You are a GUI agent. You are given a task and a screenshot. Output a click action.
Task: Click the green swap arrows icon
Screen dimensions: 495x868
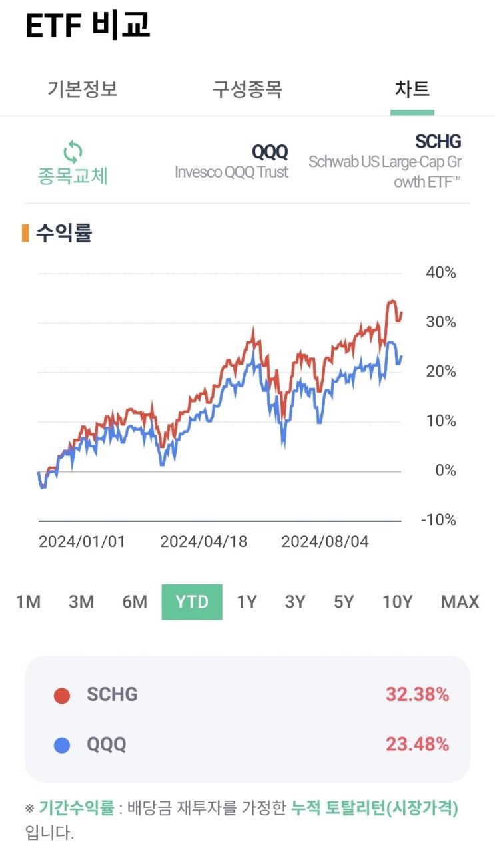(x=73, y=152)
